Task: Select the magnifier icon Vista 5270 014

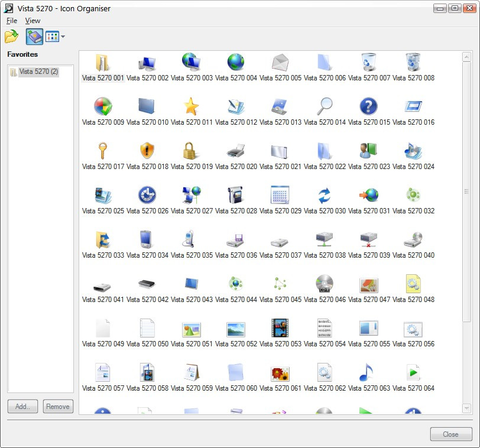Action: pyautogui.click(x=325, y=106)
